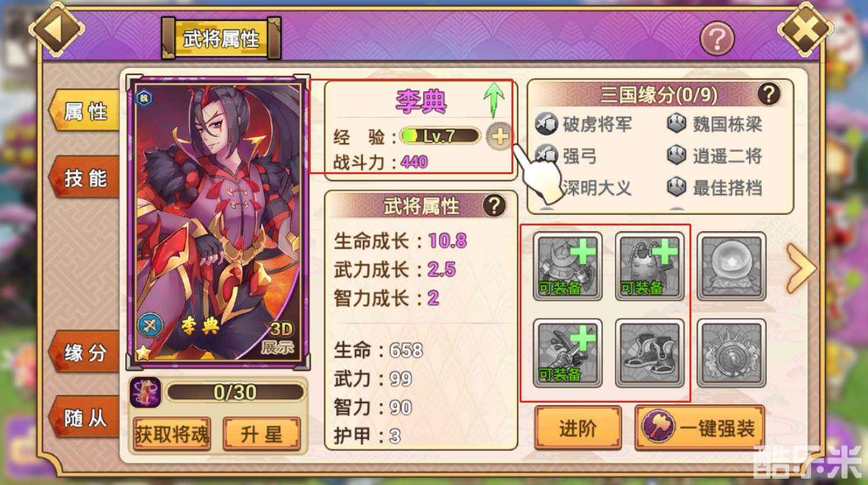Click the 进阶 button

tap(578, 428)
